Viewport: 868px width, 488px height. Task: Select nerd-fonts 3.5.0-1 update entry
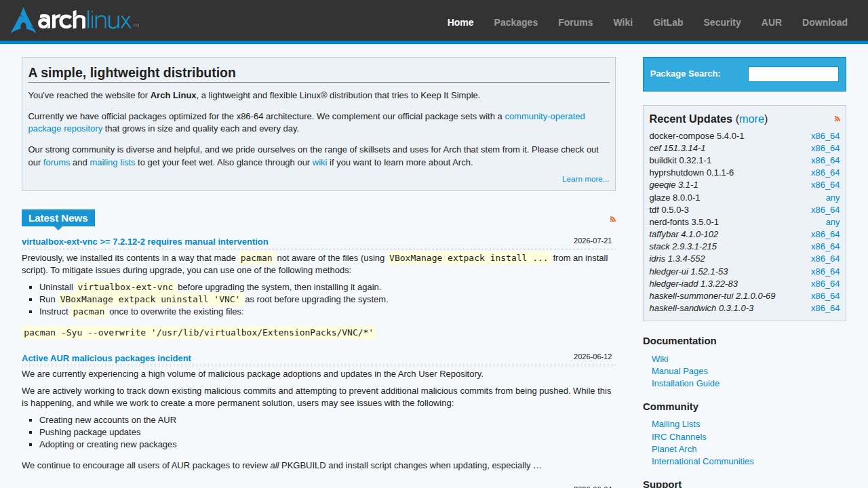click(684, 222)
